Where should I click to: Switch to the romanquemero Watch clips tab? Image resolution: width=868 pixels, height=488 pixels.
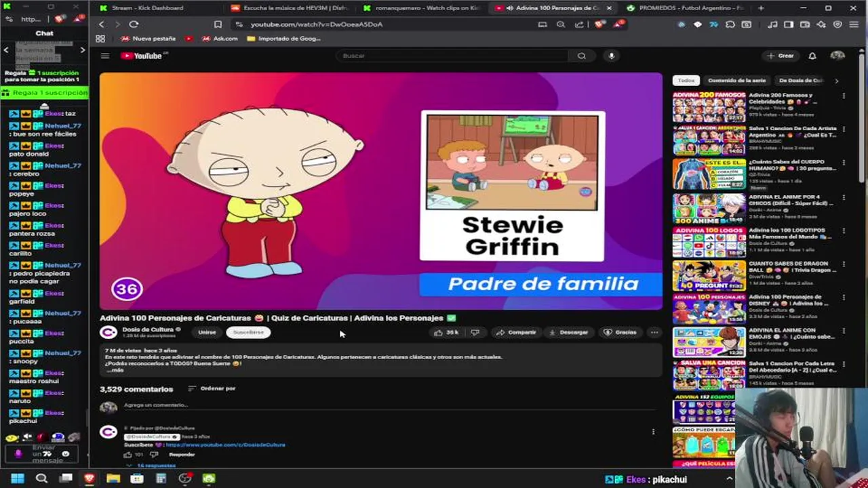(x=422, y=8)
